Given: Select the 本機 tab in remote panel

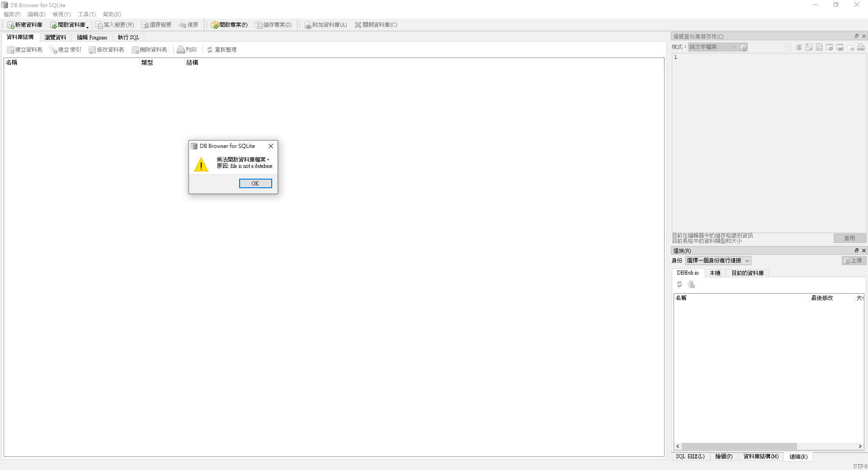Looking at the screenshot, I should (715, 273).
